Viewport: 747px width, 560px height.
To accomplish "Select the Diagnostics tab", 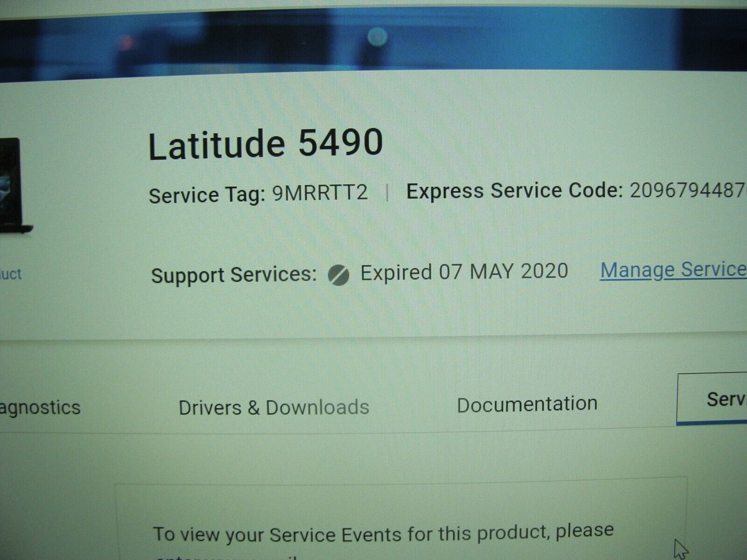I will 40,408.
